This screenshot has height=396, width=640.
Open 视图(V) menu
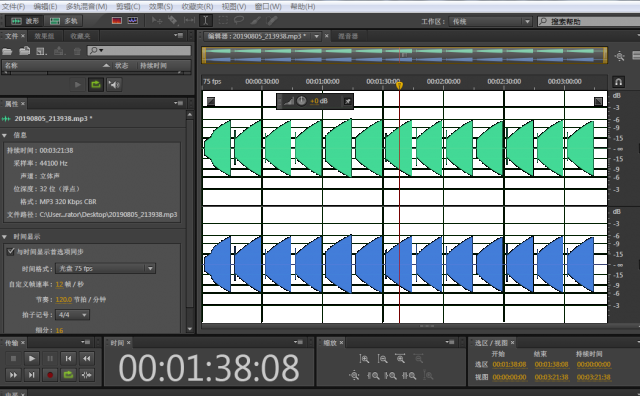pyautogui.click(x=234, y=7)
